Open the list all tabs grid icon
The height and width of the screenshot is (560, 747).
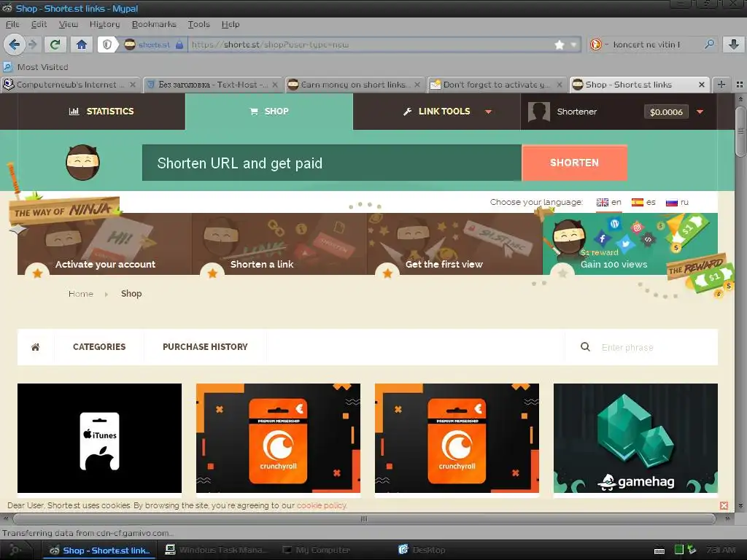coord(740,85)
